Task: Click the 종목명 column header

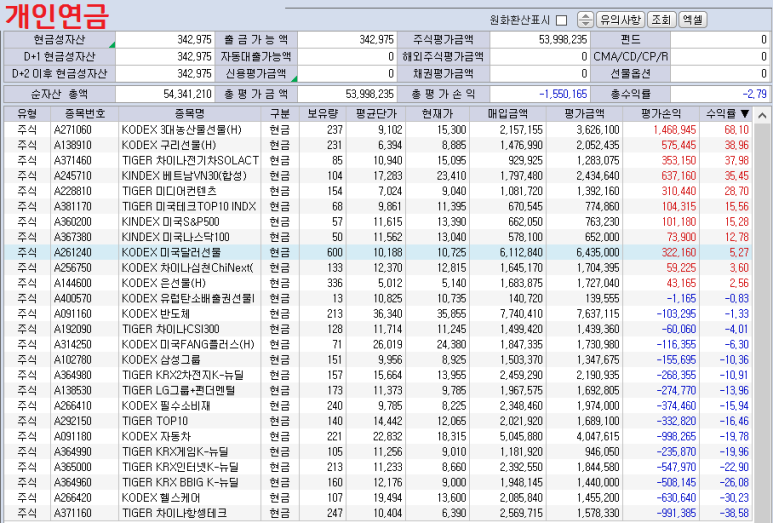Action: [190, 114]
